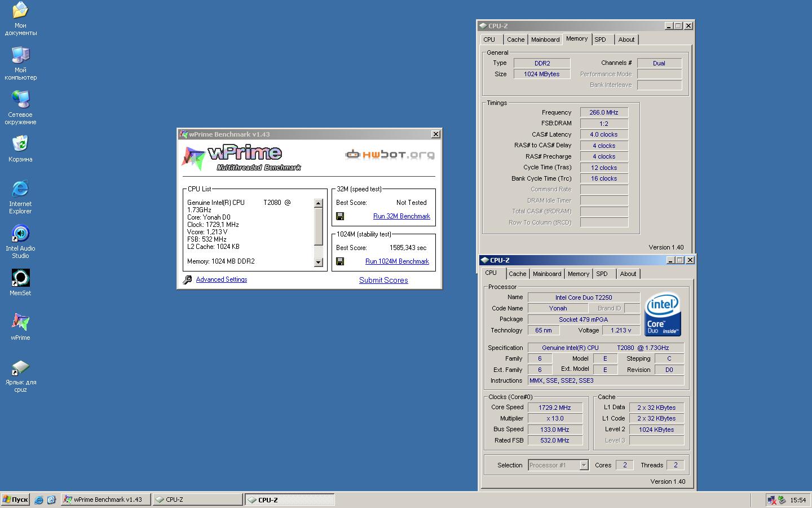Open the My Computer desktop icon
The image size is (812, 508).
(x=20, y=63)
